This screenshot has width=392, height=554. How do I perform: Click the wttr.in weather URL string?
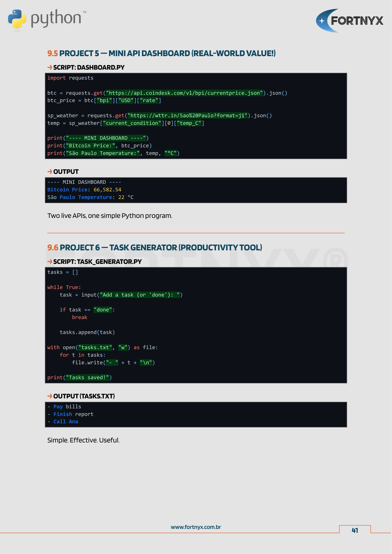(187, 116)
